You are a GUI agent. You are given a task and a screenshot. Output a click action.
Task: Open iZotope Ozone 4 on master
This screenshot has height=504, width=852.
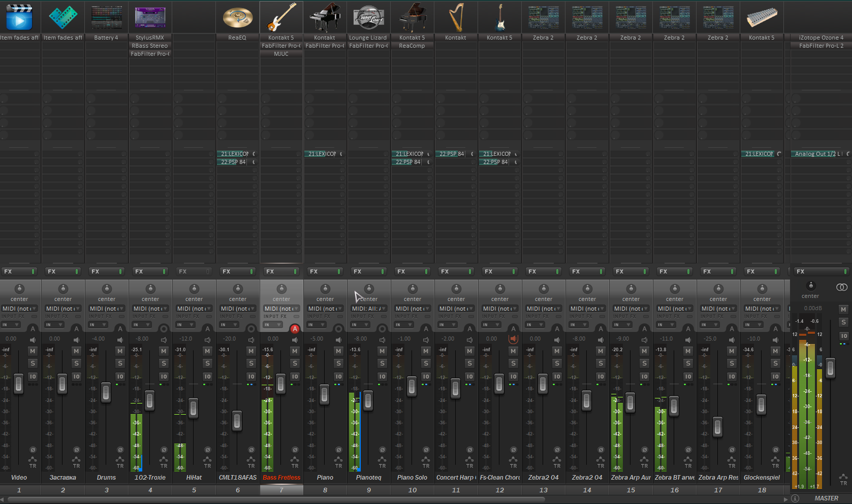pos(821,38)
